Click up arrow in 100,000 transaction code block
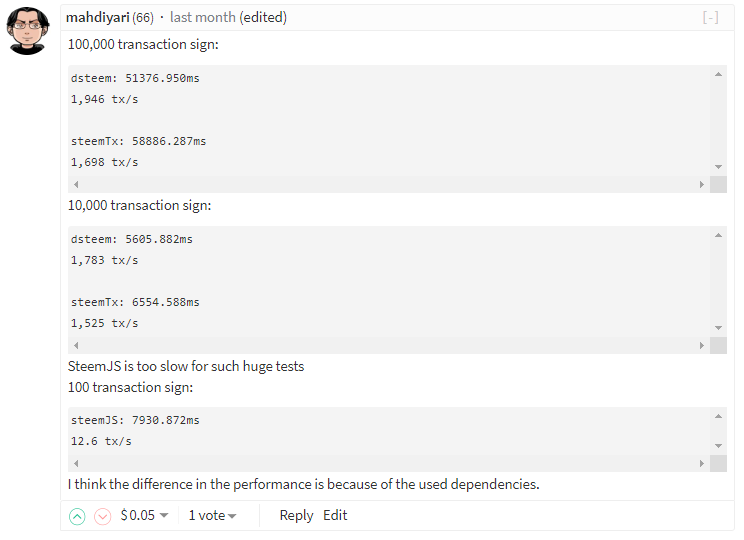 [718, 74]
